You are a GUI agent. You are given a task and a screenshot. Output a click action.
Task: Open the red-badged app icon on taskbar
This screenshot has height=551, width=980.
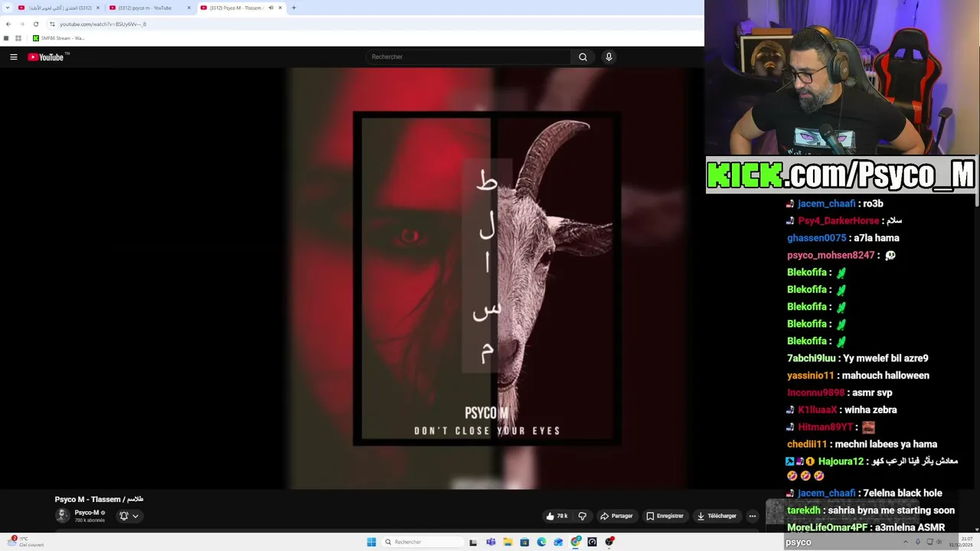(609, 542)
